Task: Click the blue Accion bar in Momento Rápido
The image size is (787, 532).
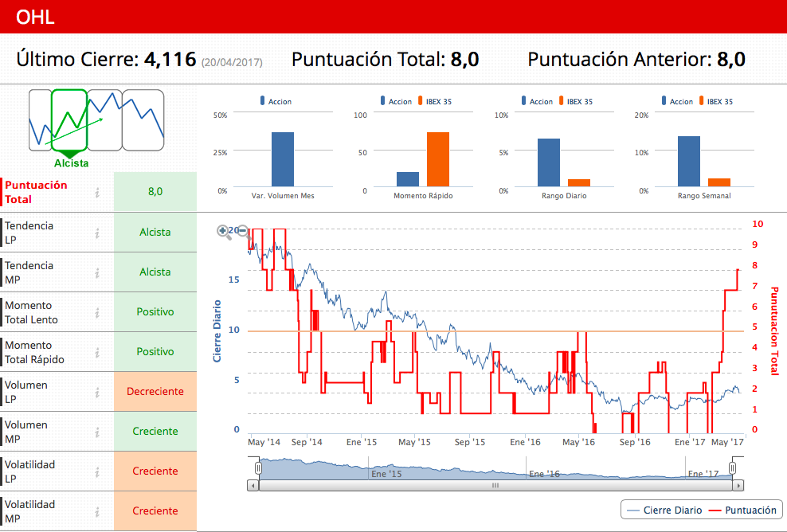Action: click(x=408, y=179)
